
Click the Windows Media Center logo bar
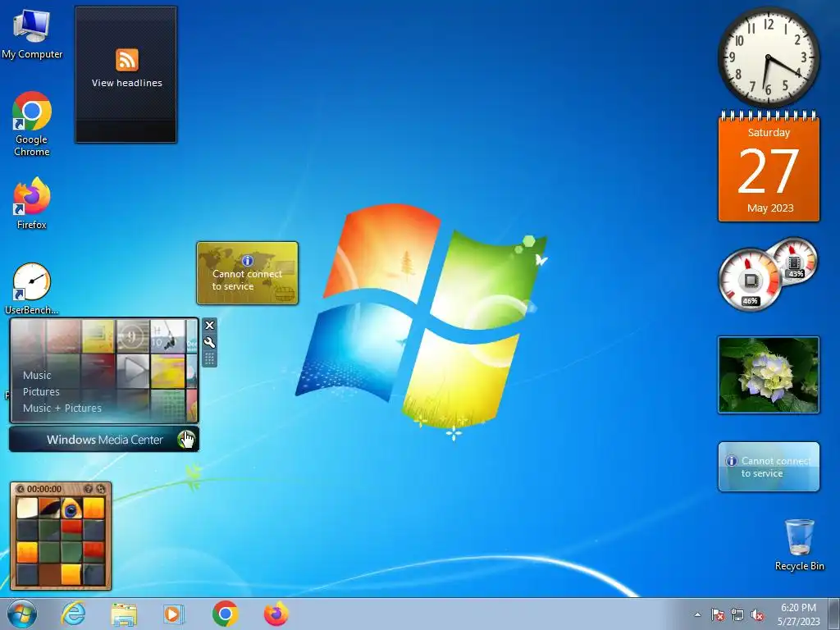tap(104, 440)
